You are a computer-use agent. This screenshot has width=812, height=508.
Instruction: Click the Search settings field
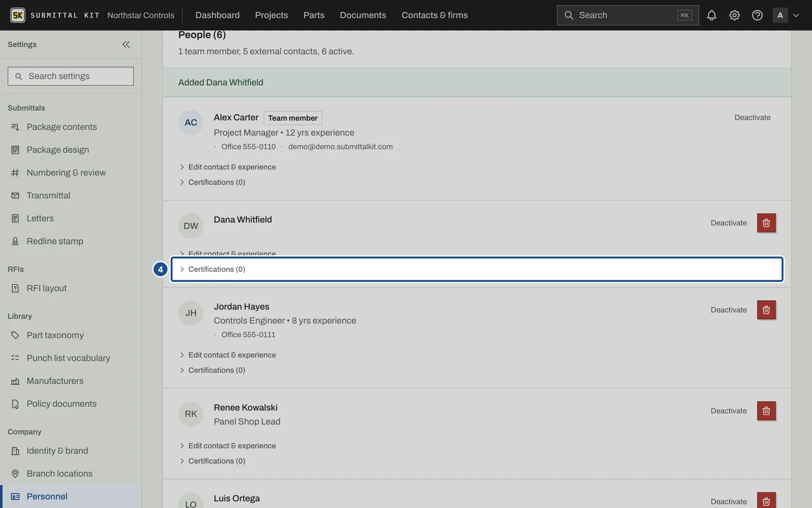click(x=71, y=76)
